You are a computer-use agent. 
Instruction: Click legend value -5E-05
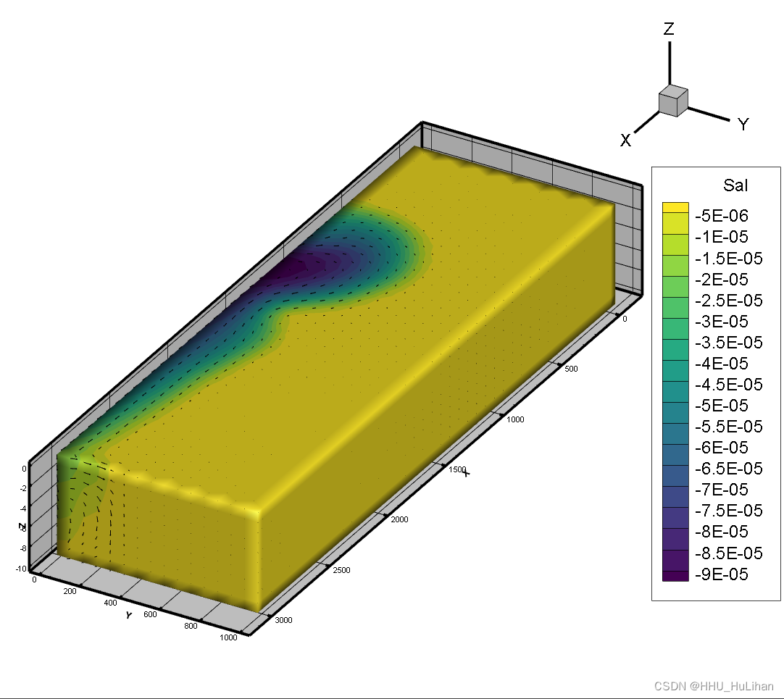[722, 406]
